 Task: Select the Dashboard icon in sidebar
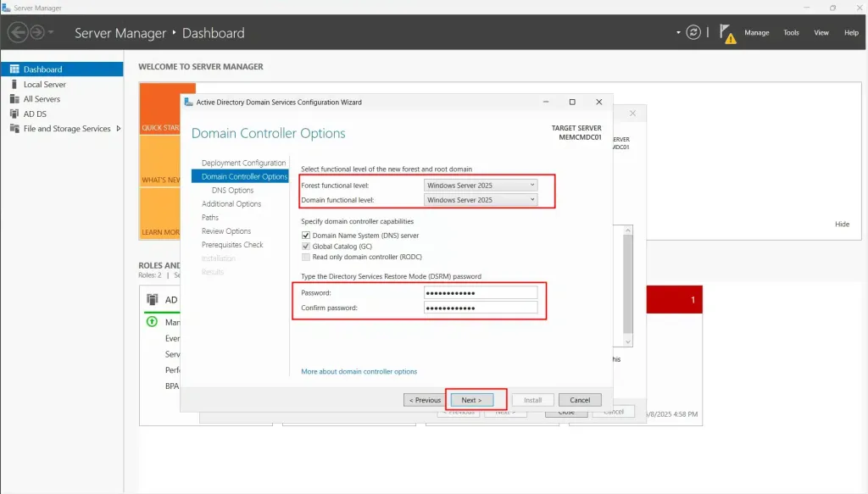14,69
